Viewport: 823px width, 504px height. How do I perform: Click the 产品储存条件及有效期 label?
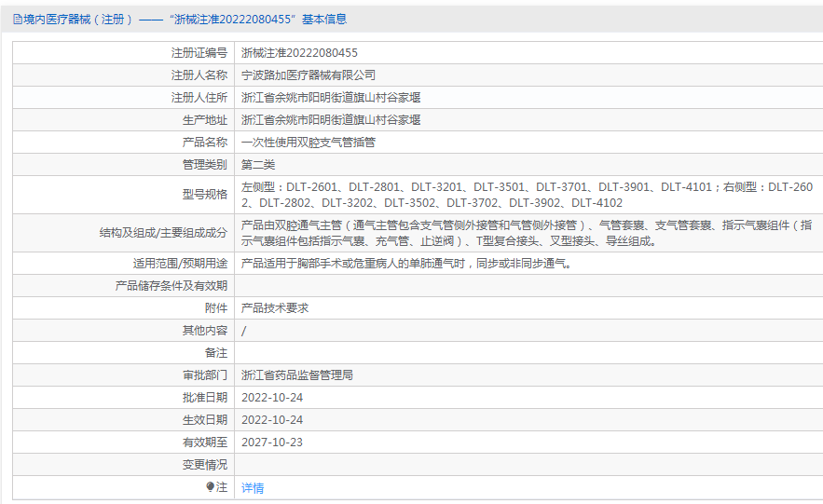171,286
